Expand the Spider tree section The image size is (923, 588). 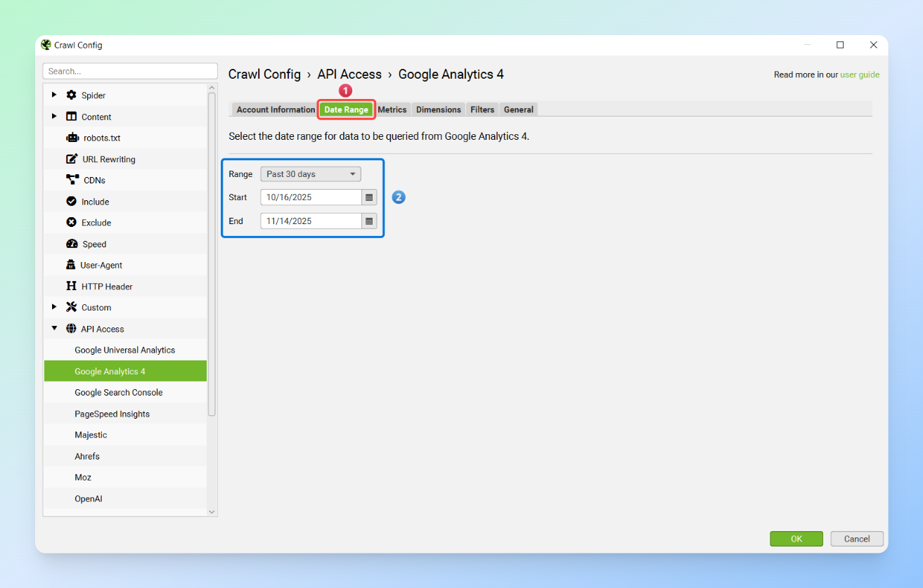tap(54, 95)
